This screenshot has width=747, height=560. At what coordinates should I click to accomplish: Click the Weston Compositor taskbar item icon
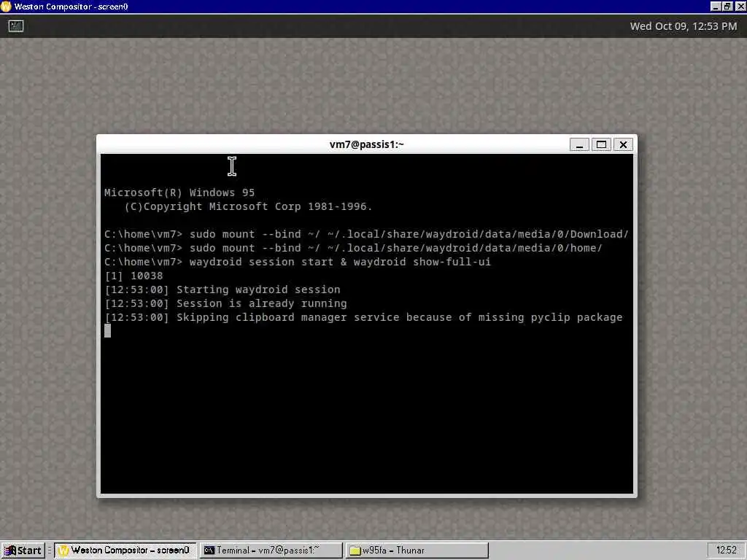[63, 551]
